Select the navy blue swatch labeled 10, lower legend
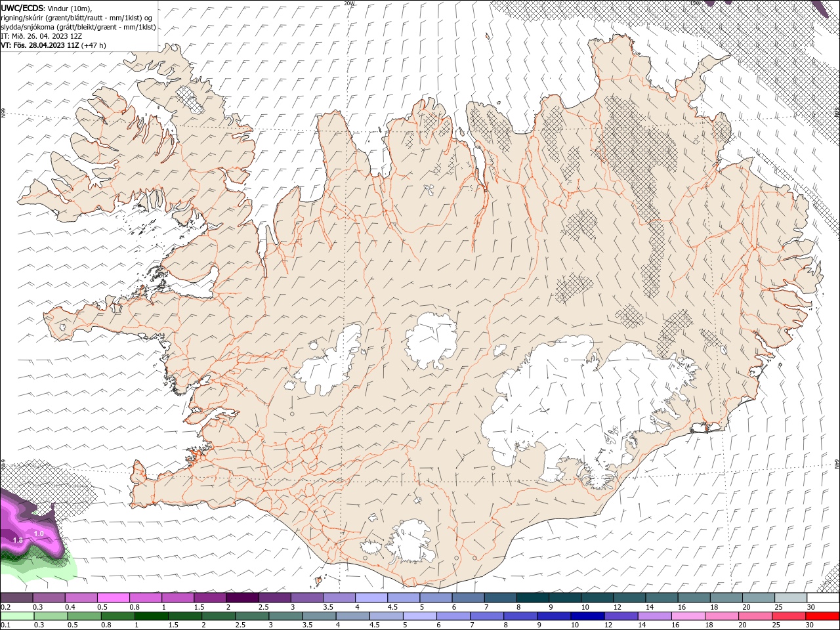The width and height of the screenshot is (840, 630). point(586,617)
